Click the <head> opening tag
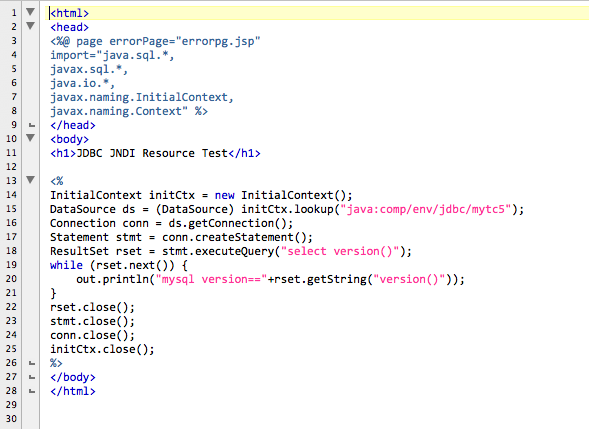This screenshot has height=429, width=589. (69, 27)
